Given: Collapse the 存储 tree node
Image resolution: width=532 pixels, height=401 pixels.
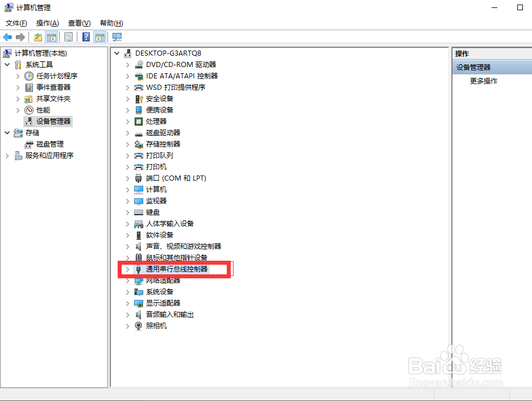Looking at the screenshot, I should (x=7, y=133).
